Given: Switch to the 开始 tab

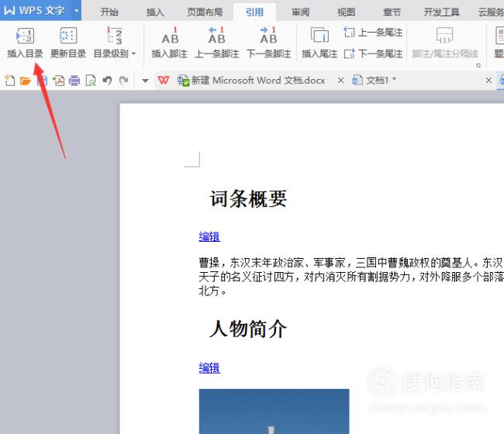Looking at the screenshot, I should [x=109, y=12].
